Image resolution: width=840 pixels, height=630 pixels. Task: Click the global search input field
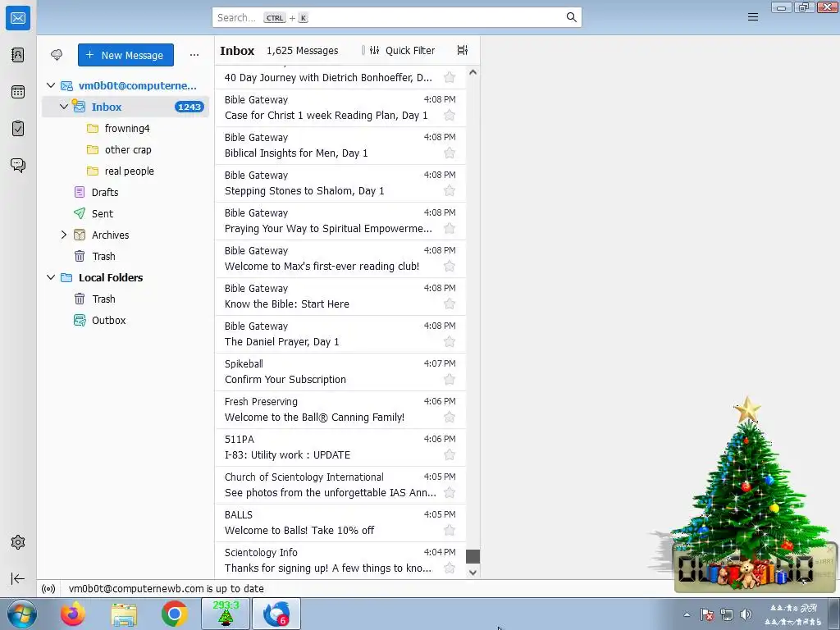pyautogui.click(x=397, y=18)
